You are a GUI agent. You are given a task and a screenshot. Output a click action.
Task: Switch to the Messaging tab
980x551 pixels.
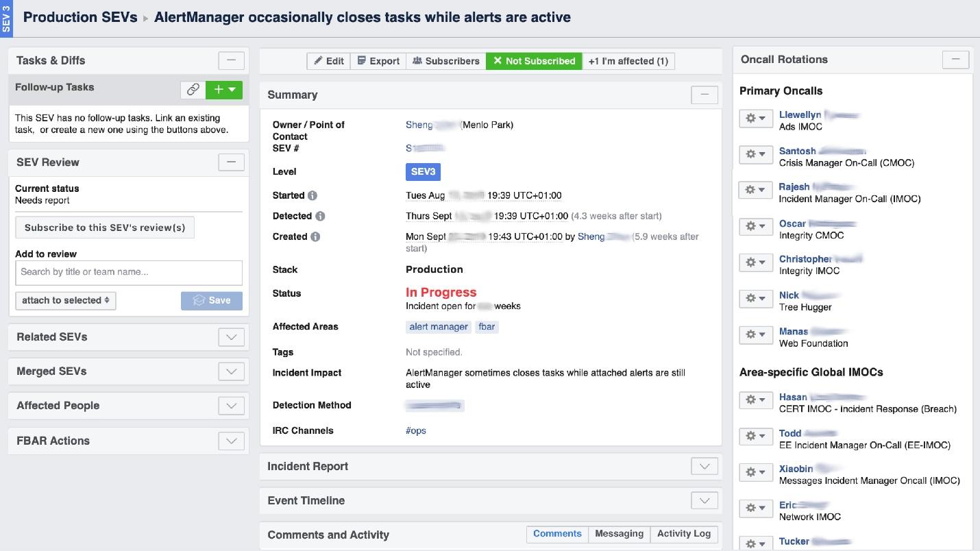coord(619,534)
